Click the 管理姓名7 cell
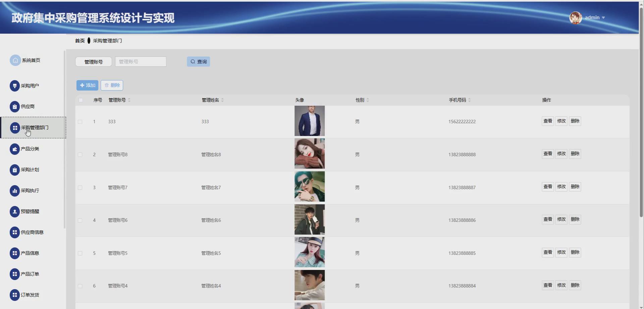Viewport: 644px width, 309px height. coord(211,187)
